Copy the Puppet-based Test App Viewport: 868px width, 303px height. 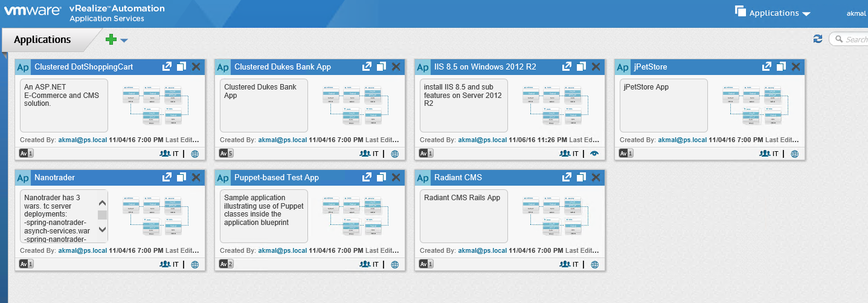(x=381, y=177)
